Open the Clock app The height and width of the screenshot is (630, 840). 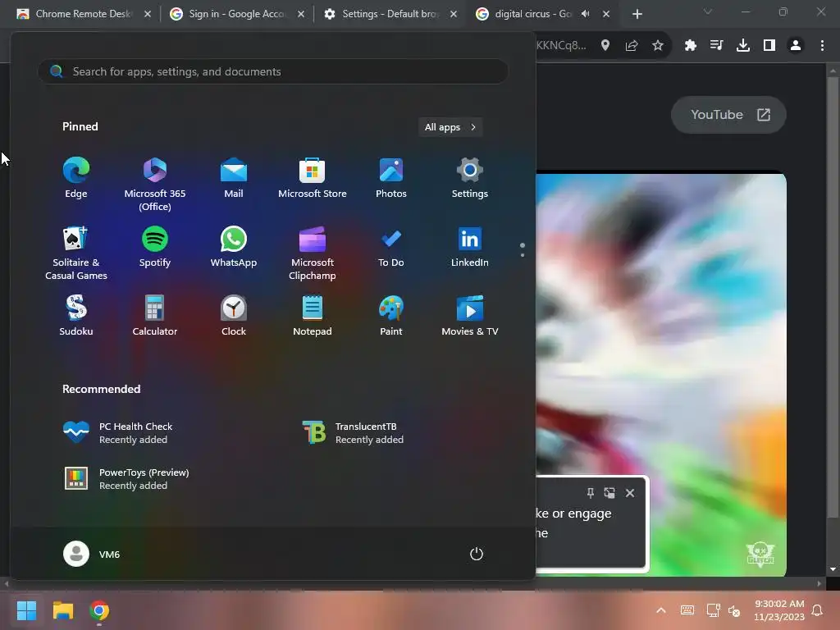[234, 316]
